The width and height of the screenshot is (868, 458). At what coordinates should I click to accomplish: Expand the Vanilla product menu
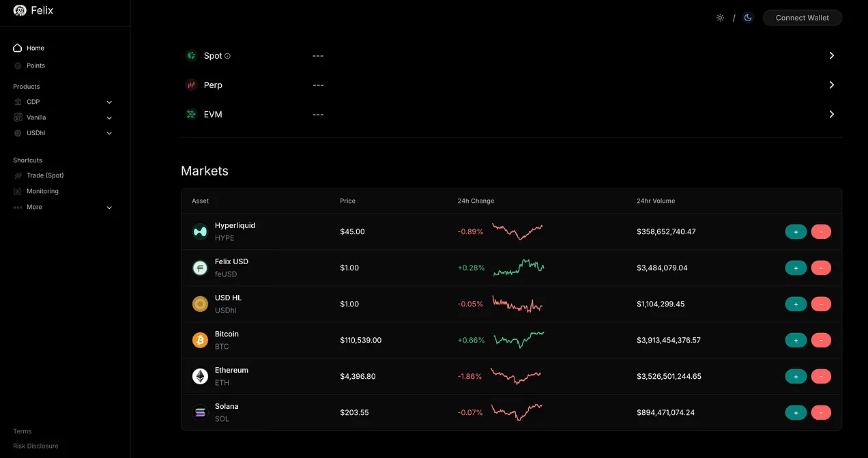click(109, 117)
